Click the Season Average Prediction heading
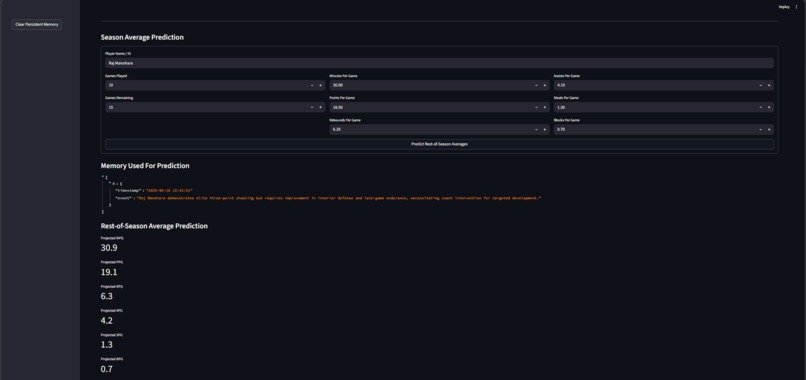806x380 pixels. 142,38
